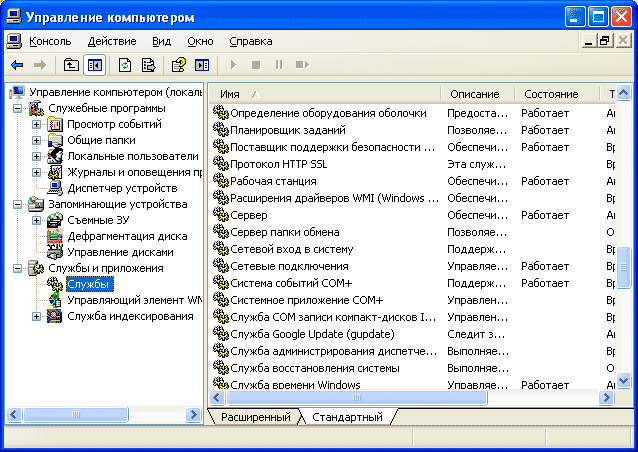
Task: Expand the Просмотр событий node
Action: pos(37,124)
